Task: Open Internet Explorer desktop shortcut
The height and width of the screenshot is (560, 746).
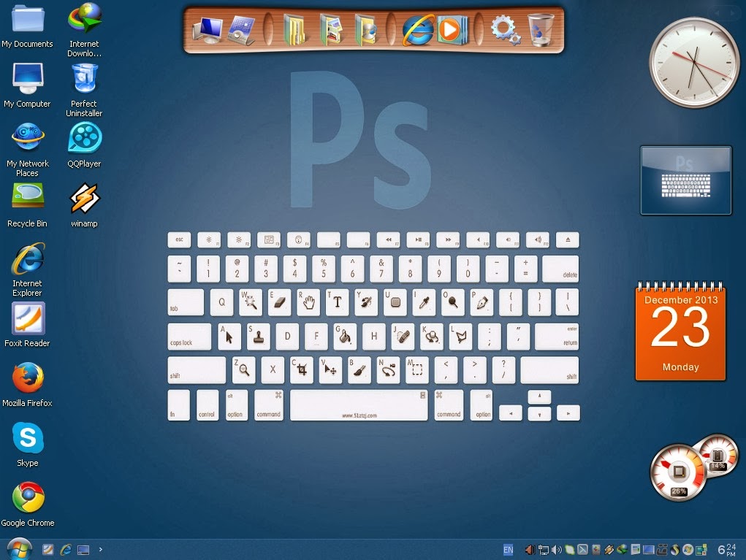Action: tap(28, 269)
